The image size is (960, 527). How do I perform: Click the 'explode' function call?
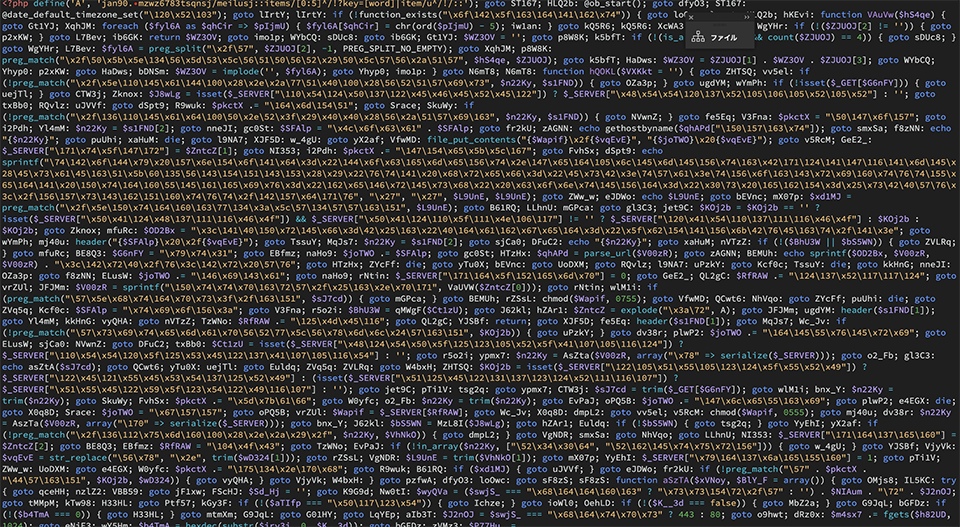click(x=640, y=310)
